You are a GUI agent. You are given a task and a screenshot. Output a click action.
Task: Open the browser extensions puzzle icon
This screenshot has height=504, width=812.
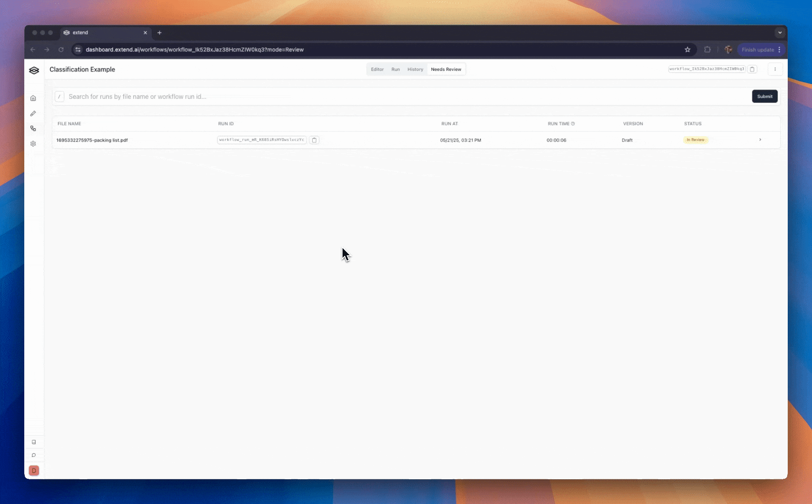(x=707, y=49)
